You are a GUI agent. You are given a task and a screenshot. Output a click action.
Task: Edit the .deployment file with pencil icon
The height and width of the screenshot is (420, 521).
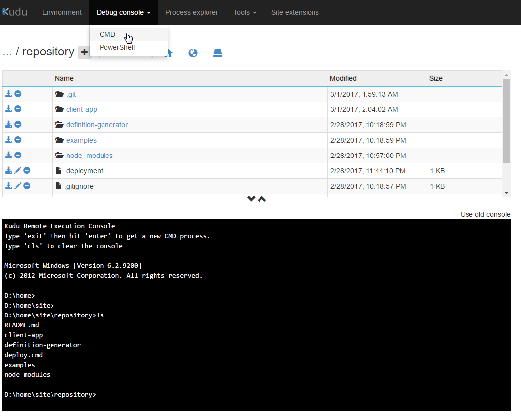point(18,170)
